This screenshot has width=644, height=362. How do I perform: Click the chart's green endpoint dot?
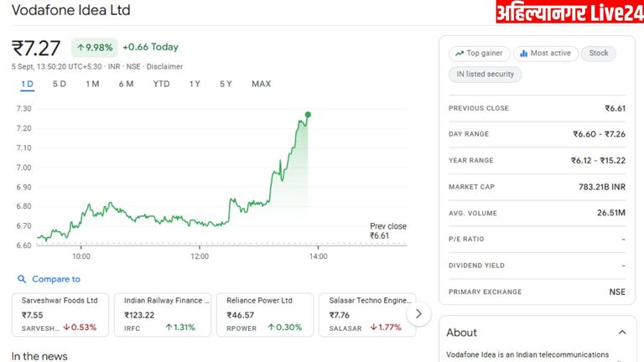[x=309, y=114]
